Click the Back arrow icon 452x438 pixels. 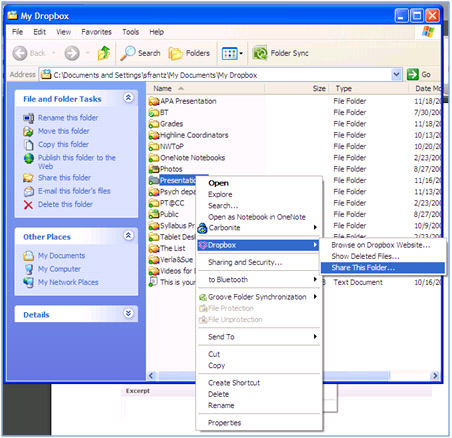pyautogui.click(x=20, y=53)
